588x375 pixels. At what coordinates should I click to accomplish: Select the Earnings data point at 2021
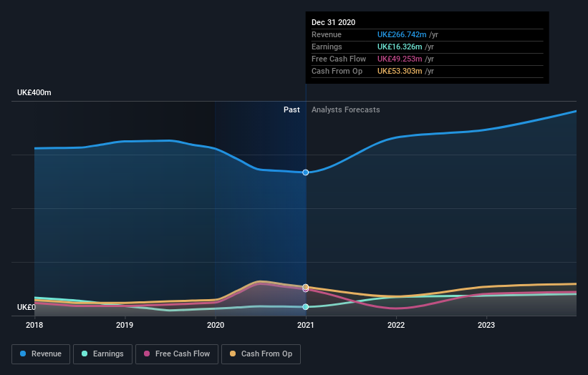[306, 307]
